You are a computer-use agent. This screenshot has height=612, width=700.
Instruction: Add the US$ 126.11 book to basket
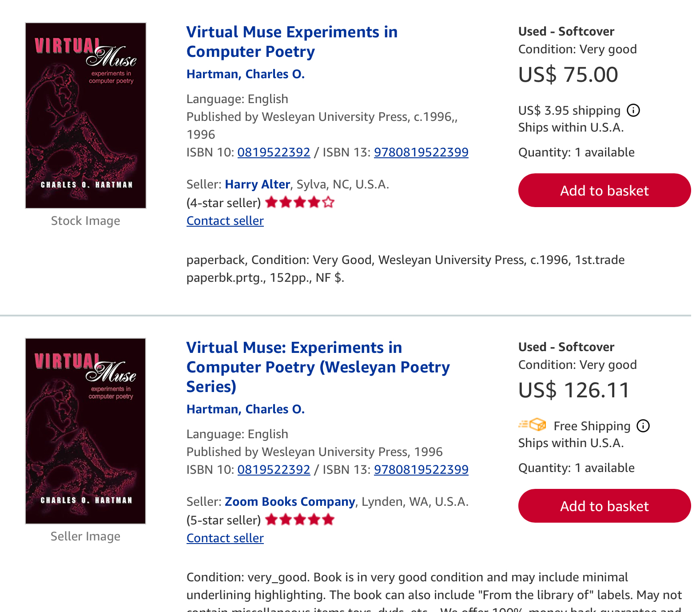click(x=604, y=506)
